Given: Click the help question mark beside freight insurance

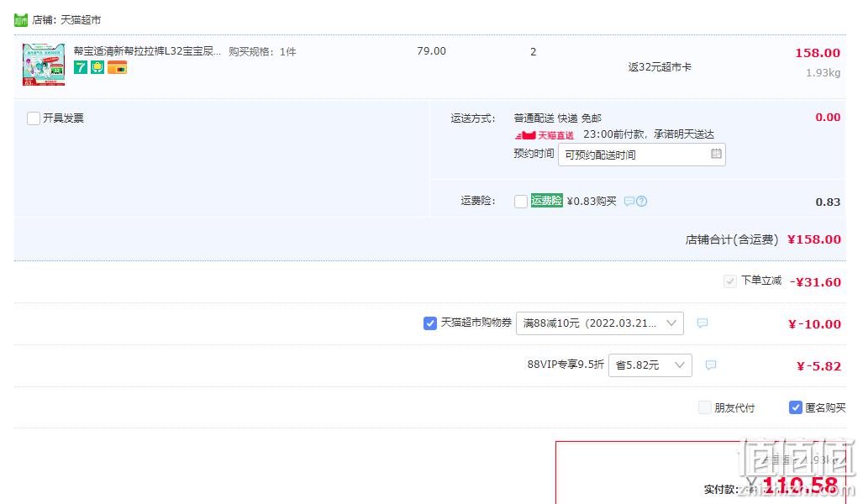Looking at the screenshot, I should 642,202.
